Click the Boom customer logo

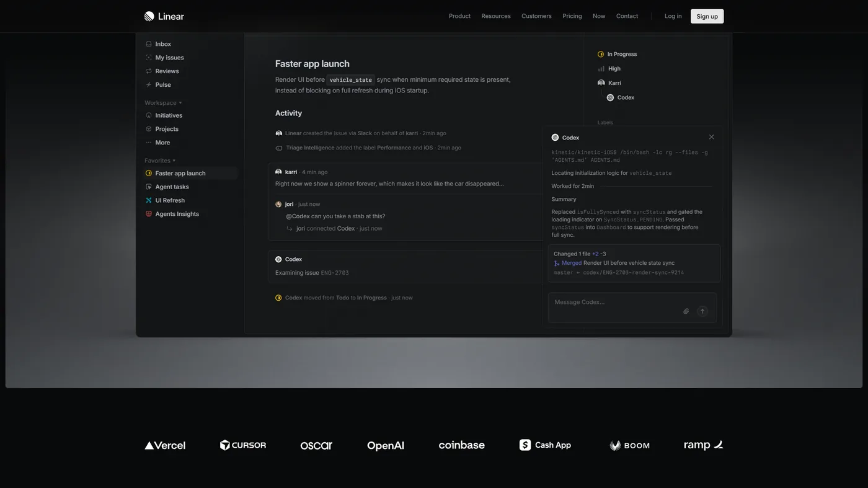[x=629, y=445]
